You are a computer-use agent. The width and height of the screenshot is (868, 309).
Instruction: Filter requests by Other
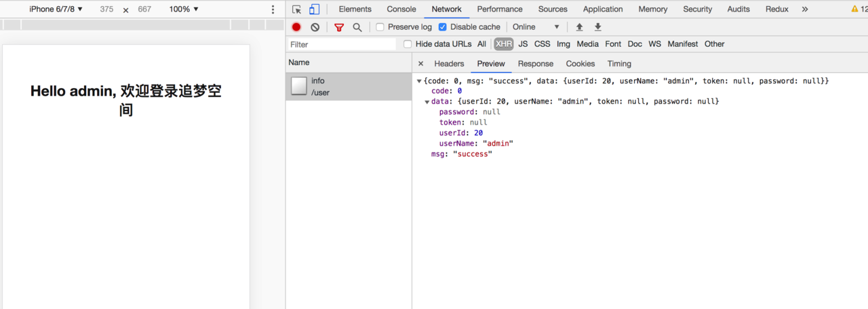click(x=714, y=44)
